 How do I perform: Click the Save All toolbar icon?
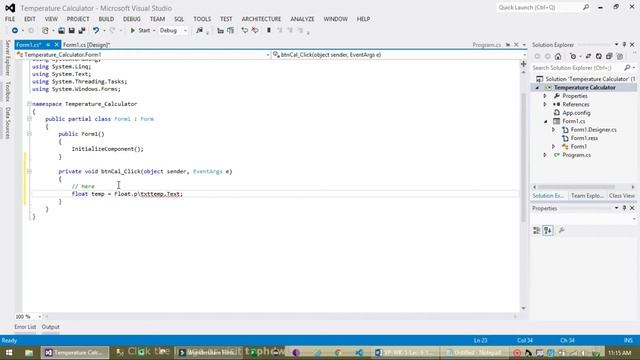[82, 31]
